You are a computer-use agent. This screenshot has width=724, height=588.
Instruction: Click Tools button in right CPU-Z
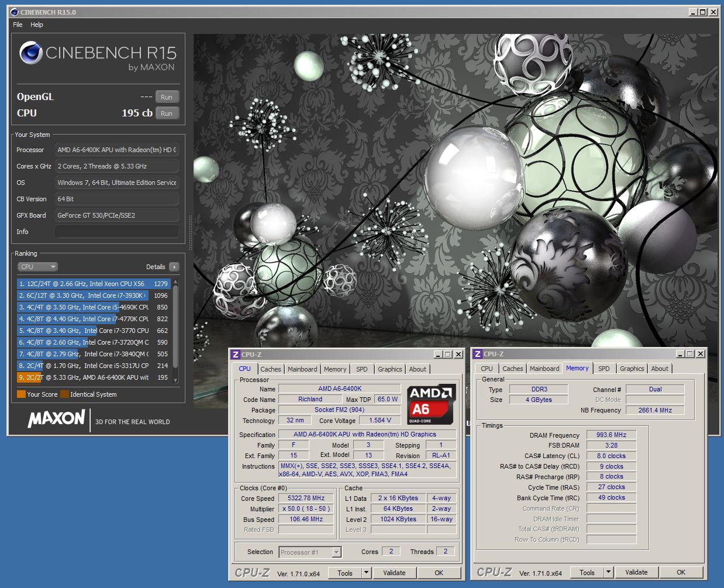(587, 572)
